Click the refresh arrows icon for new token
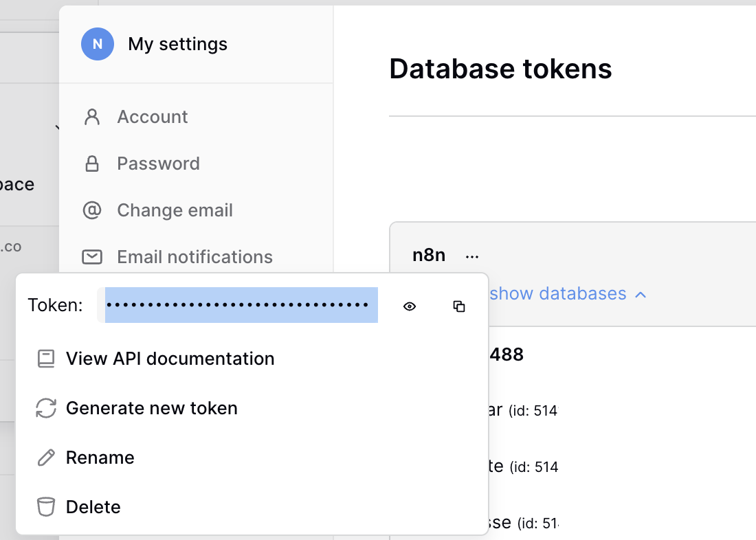 (x=46, y=408)
